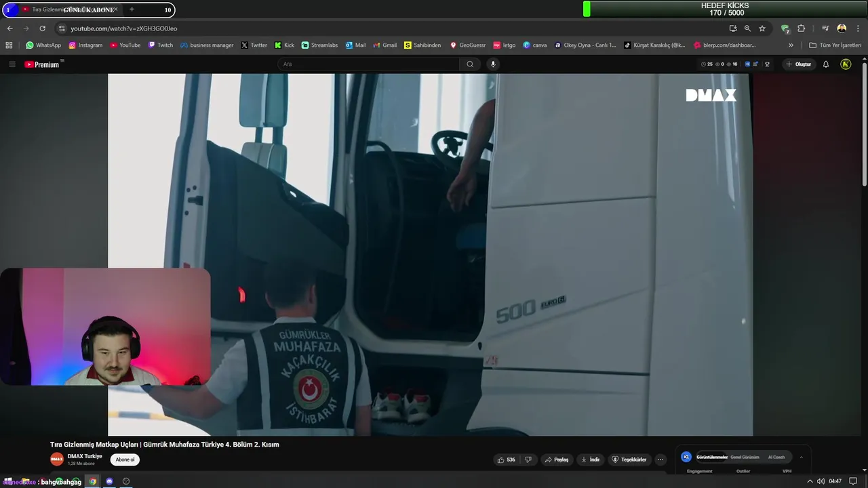Open the Kick bookmark

coord(284,45)
